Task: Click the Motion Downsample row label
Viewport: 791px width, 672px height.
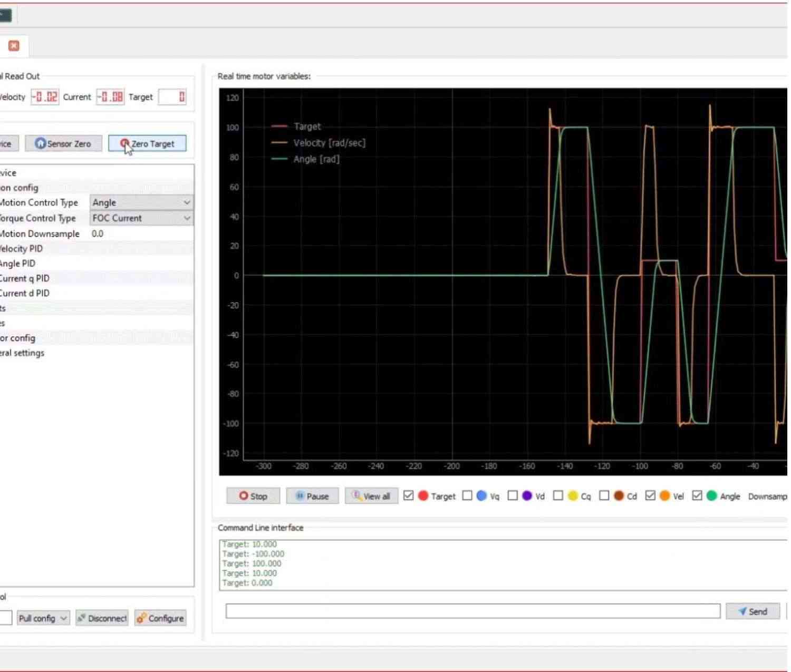Action: pyautogui.click(x=40, y=233)
